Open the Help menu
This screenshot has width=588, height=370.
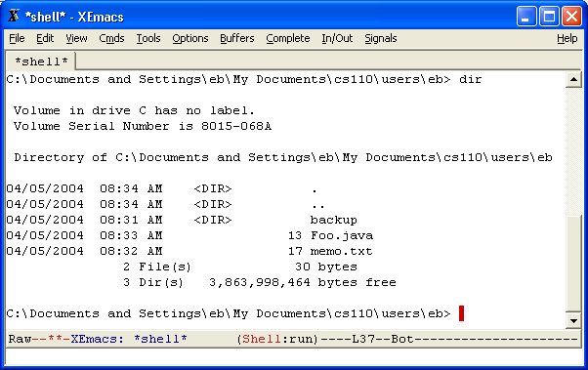(567, 38)
